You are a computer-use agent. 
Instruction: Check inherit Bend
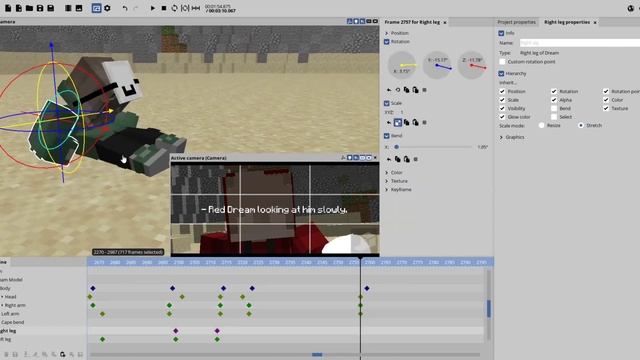point(554,109)
